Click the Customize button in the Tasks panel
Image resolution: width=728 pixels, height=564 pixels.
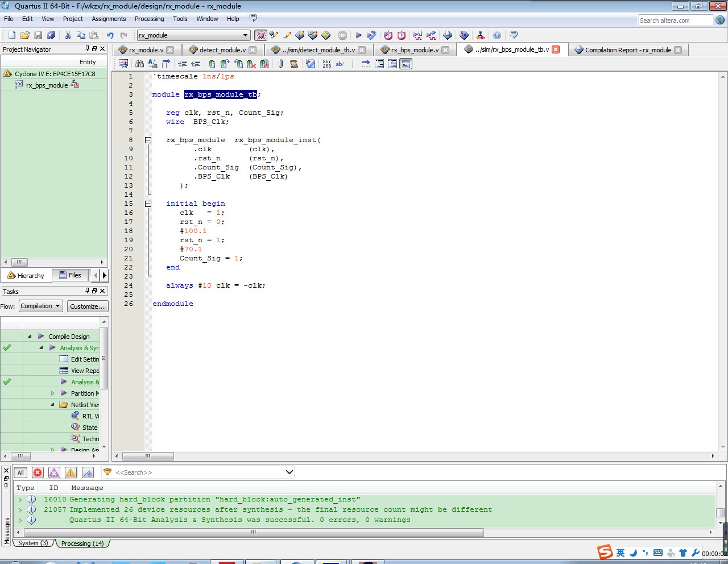pyautogui.click(x=87, y=306)
